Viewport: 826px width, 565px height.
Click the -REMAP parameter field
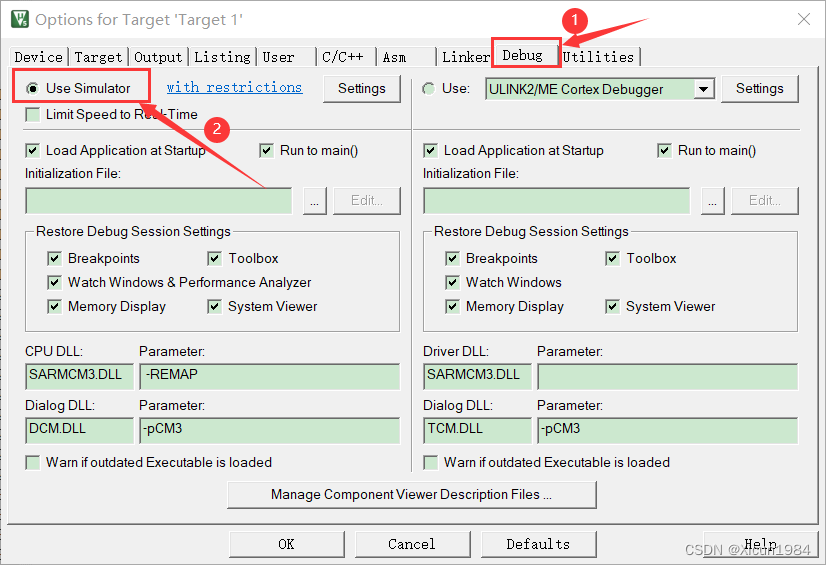pos(270,376)
